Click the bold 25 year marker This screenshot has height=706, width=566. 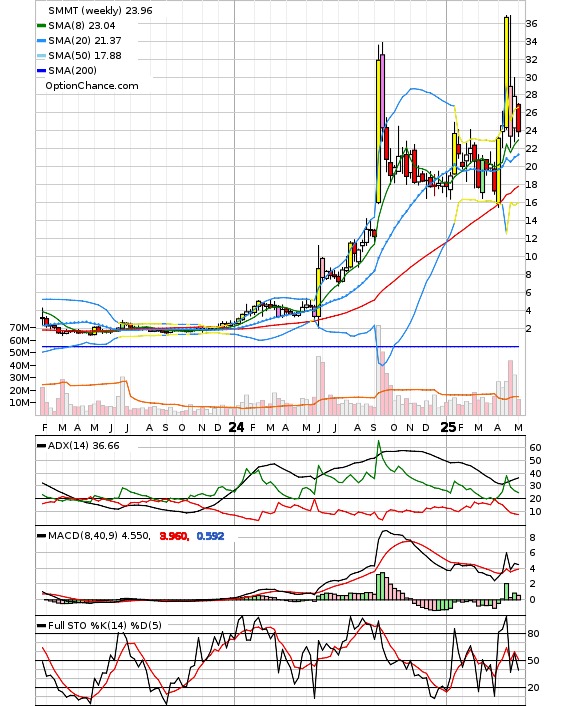tap(448, 427)
